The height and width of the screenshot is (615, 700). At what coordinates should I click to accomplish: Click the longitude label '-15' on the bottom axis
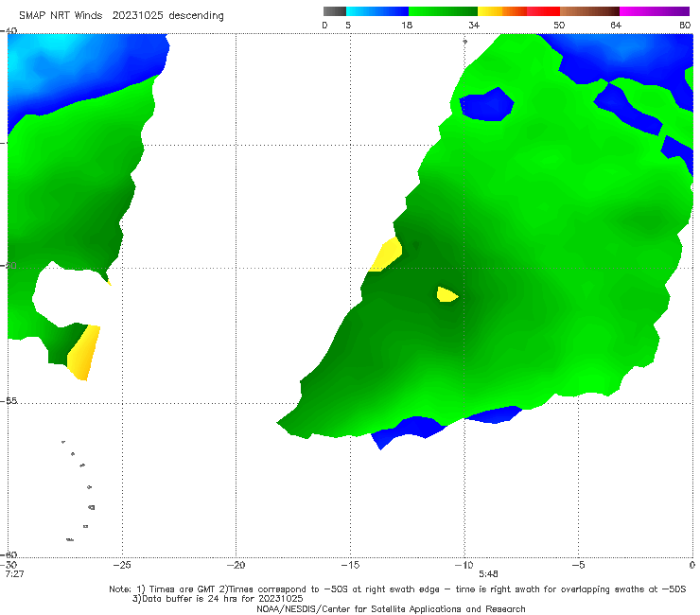(350, 565)
